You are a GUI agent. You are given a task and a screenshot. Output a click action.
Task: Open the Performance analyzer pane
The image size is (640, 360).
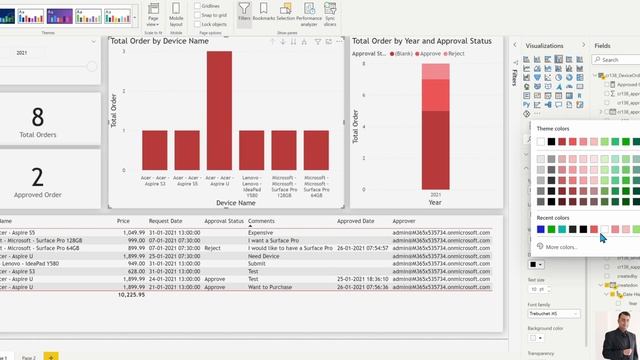pyautogui.click(x=309, y=14)
